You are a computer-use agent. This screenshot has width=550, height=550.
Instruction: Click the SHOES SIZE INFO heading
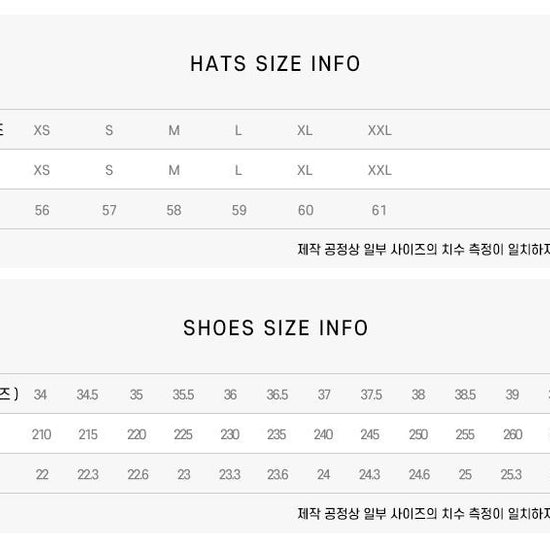point(275,328)
